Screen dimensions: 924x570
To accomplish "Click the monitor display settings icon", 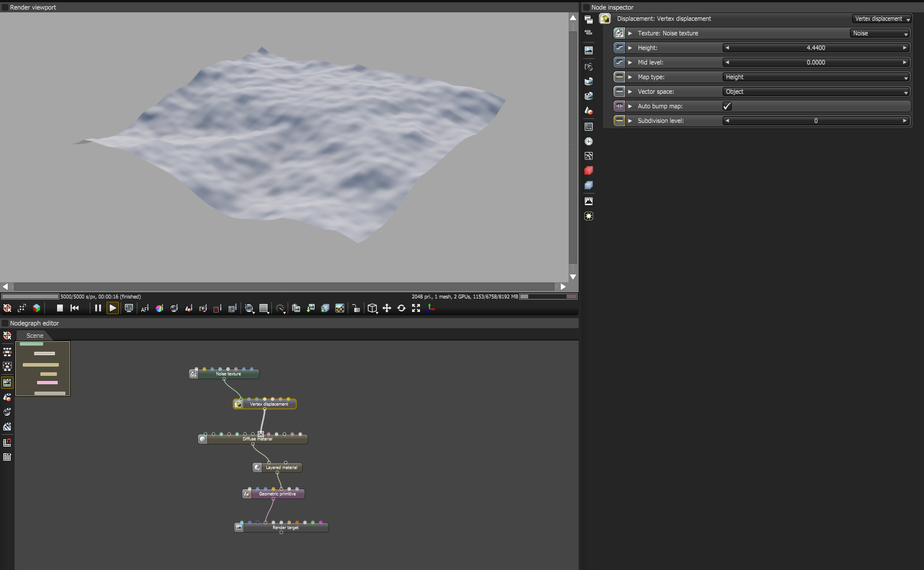I will [x=129, y=308].
